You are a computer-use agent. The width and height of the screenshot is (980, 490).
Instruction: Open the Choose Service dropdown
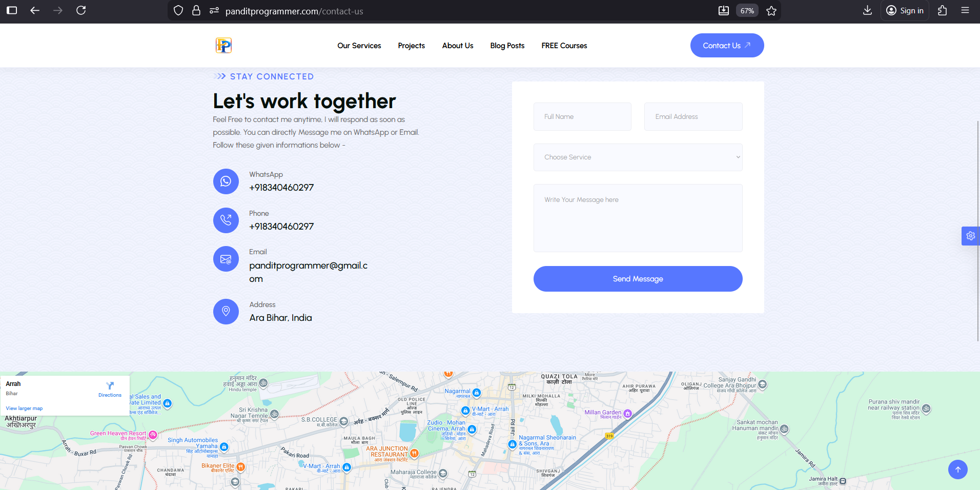pyautogui.click(x=638, y=157)
